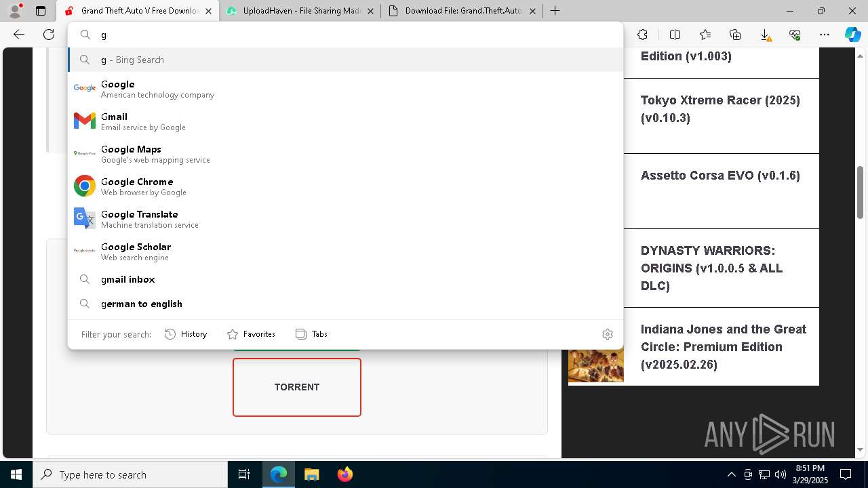Open the Windows Start menu
The height and width of the screenshot is (488, 868).
(16, 474)
